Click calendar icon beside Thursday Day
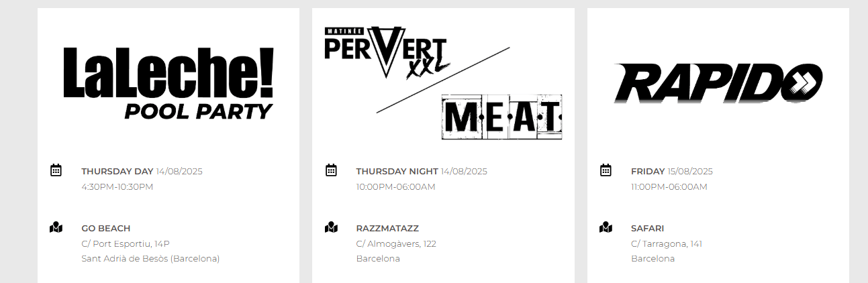 tap(56, 170)
